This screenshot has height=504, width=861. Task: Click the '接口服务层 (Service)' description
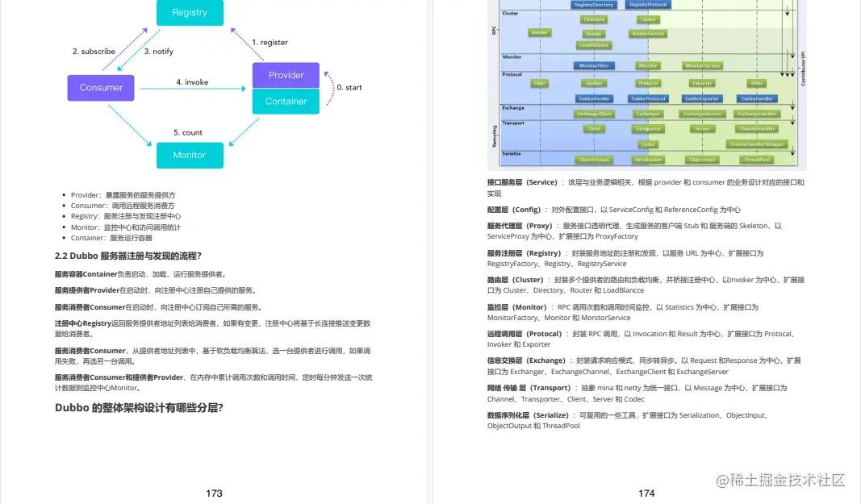(x=646, y=188)
